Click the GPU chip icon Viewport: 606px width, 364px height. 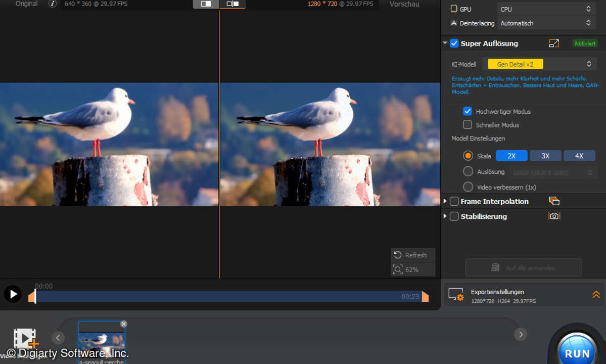[454, 9]
